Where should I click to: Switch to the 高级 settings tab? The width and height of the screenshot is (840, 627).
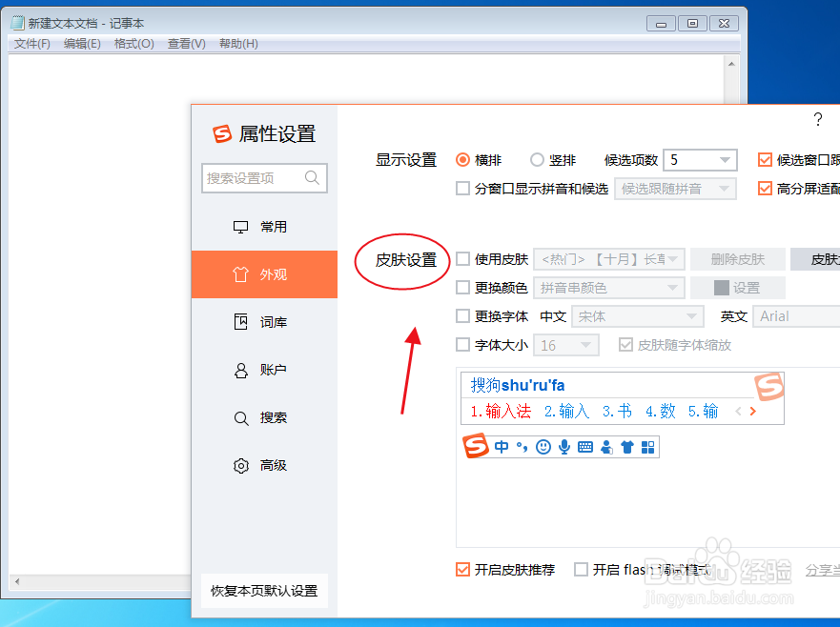[x=264, y=466]
